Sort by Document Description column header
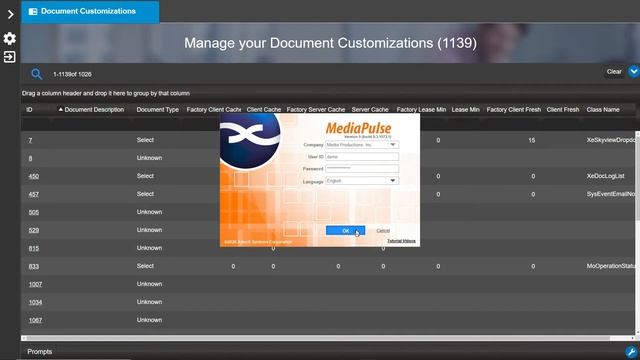Image resolution: width=640 pixels, height=360 pixels. click(x=94, y=110)
